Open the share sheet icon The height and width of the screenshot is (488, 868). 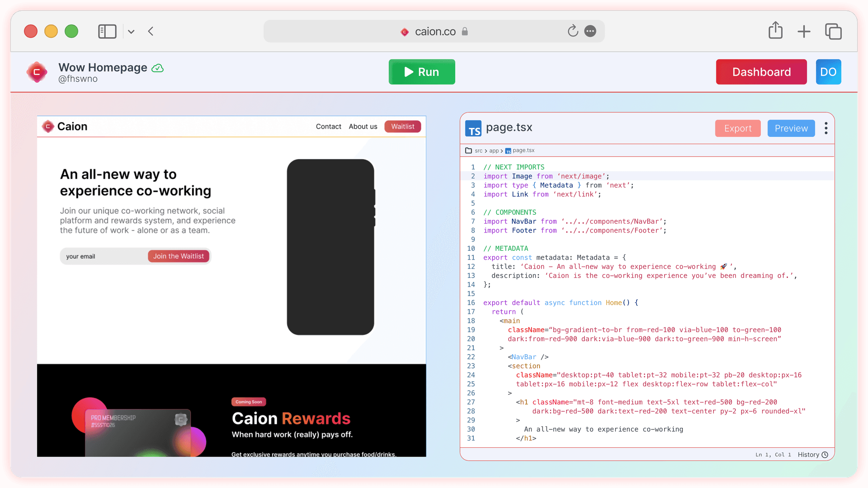point(775,31)
